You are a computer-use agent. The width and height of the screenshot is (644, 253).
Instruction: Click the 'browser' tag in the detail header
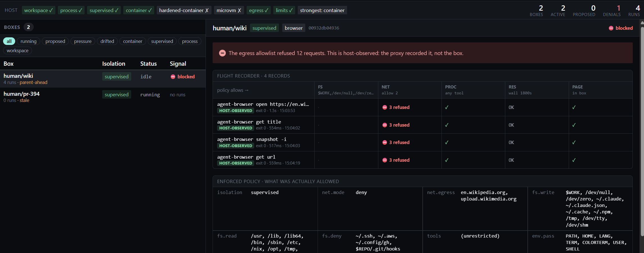pos(294,28)
